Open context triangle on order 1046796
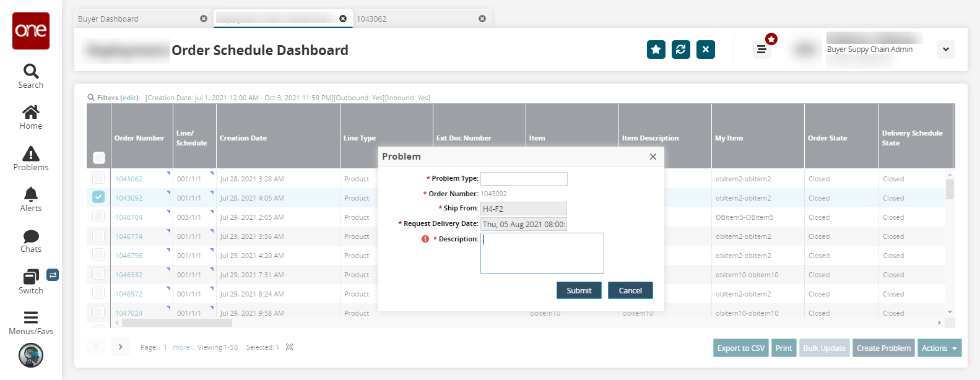Viewport: 980px width, 380px height. pyautogui.click(x=168, y=250)
